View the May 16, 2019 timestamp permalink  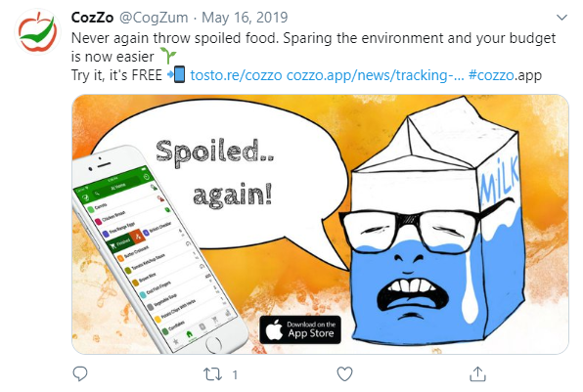pos(245,18)
